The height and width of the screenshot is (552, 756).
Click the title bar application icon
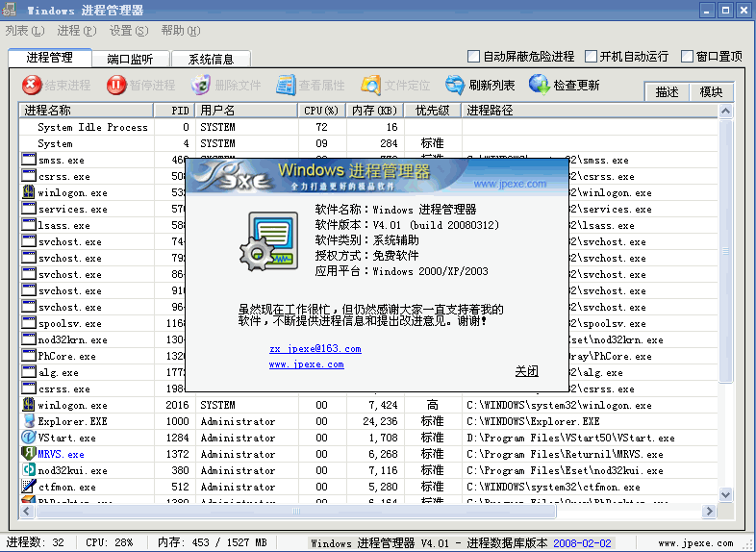click(x=10, y=10)
